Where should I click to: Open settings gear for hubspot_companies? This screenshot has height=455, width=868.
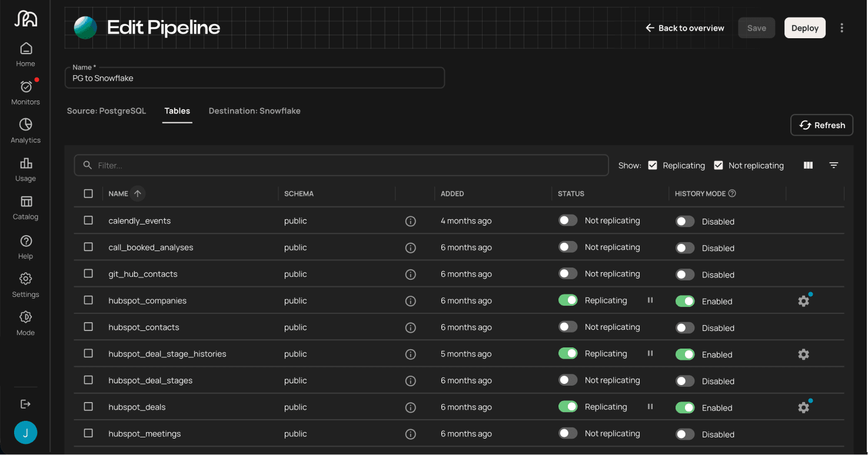[x=803, y=301]
